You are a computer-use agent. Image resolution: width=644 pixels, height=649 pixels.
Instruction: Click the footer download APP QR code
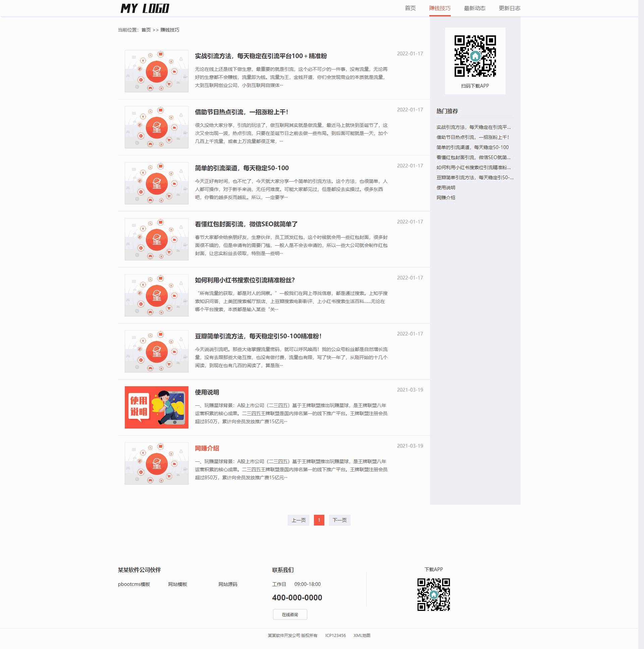pyautogui.click(x=433, y=594)
